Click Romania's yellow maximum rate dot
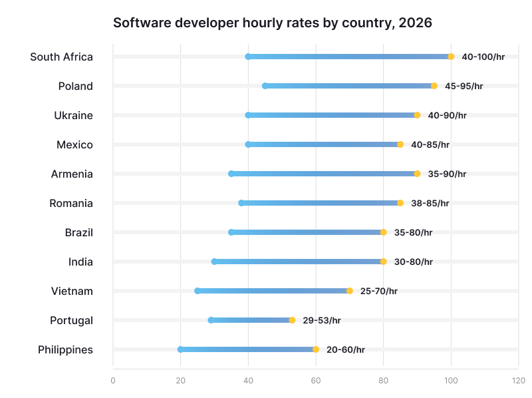Viewport: 532px width, 398px height. click(400, 203)
